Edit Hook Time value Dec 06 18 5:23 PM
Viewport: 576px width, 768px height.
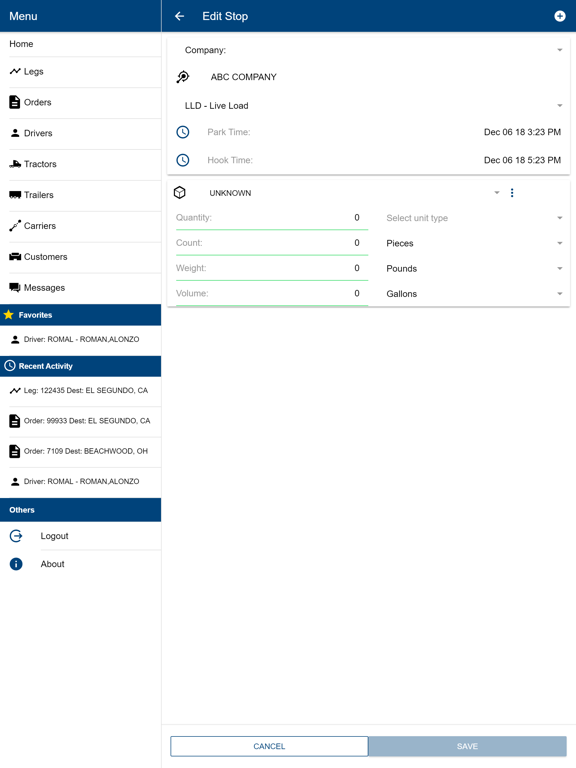522,160
